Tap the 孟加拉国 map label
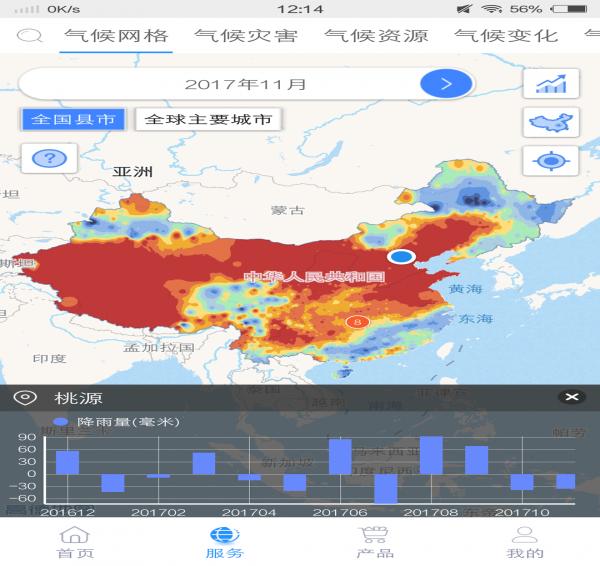This screenshot has height=566, width=600. coord(159,347)
